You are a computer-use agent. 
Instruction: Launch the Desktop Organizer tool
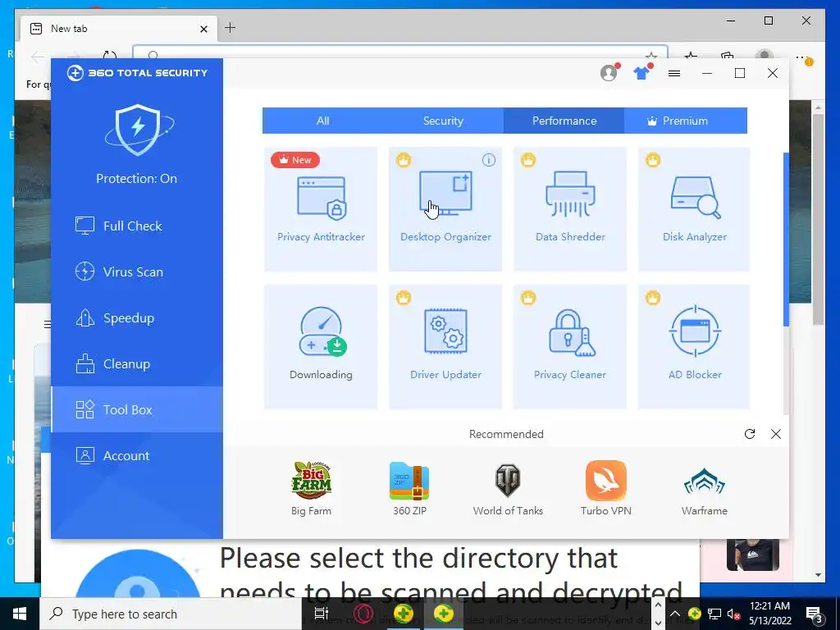tap(445, 209)
